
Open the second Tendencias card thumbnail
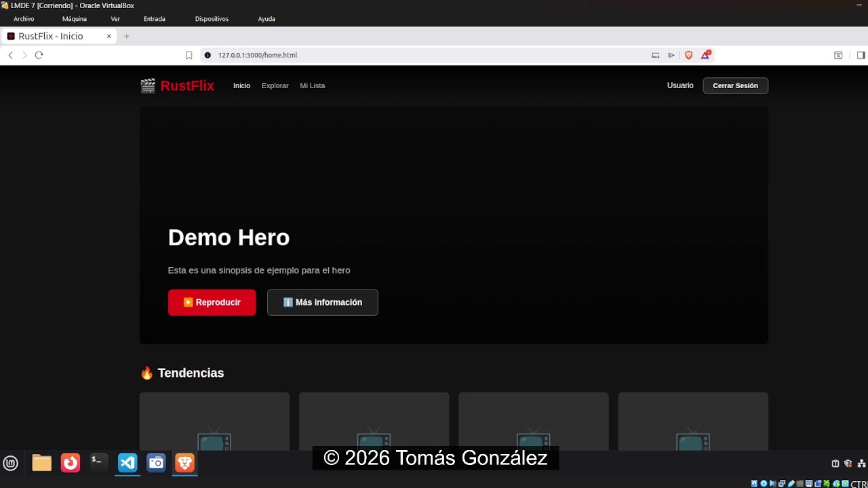coord(374,422)
